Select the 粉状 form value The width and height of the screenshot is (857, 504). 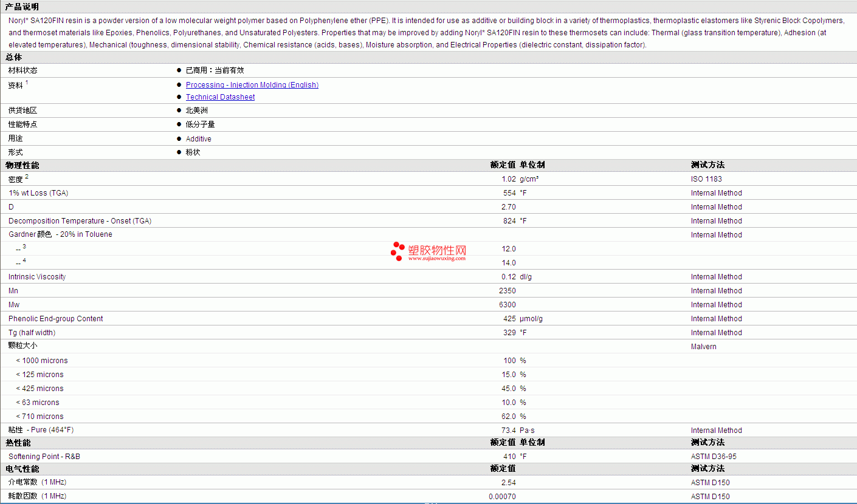(193, 152)
